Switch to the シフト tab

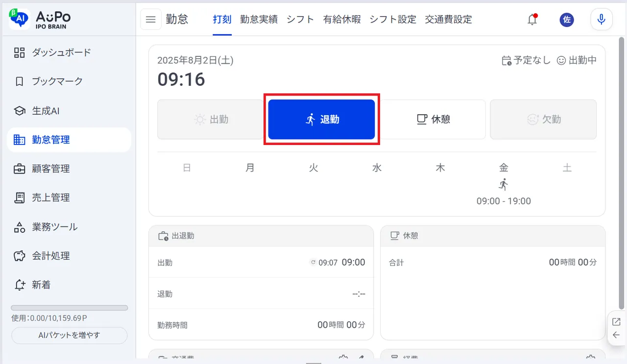[300, 20]
